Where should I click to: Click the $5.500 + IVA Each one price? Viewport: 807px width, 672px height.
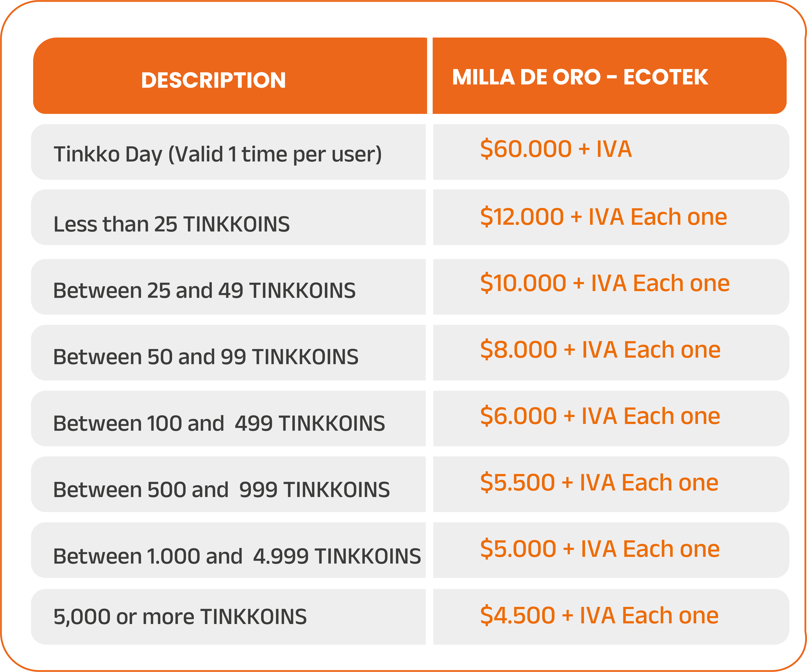(x=599, y=482)
